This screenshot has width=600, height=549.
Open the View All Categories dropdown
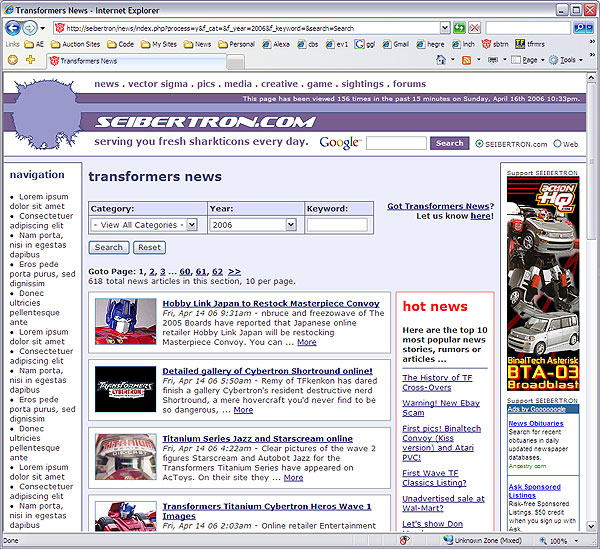[x=144, y=225]
